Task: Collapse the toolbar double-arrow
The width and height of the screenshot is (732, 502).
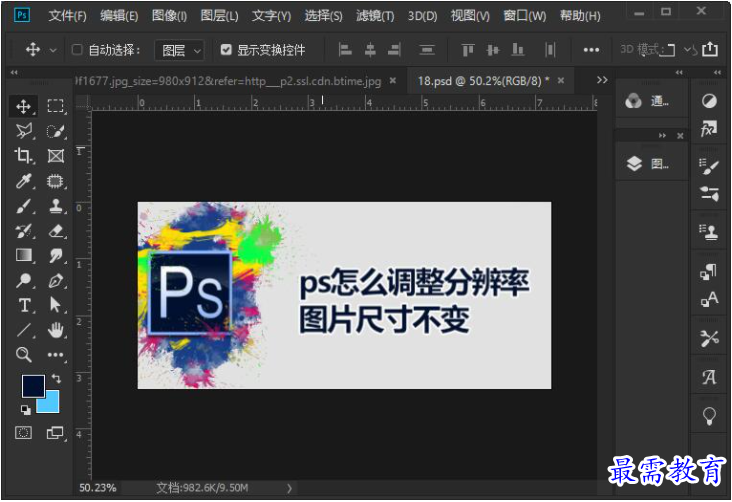Action: 14,72
